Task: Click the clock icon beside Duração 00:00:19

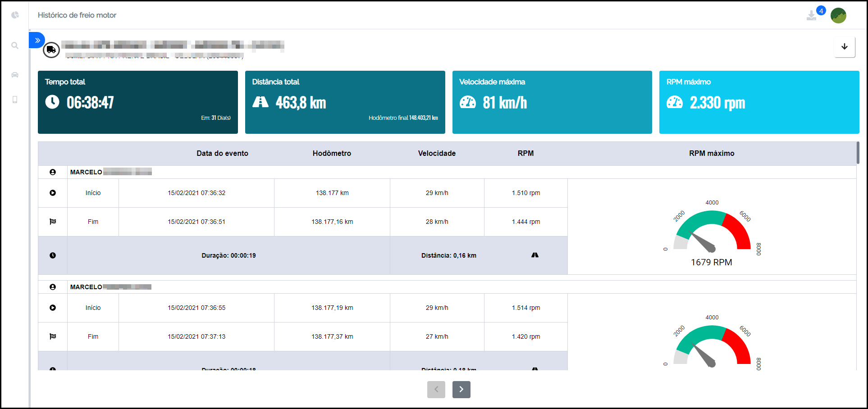Action: coord(53,255)
